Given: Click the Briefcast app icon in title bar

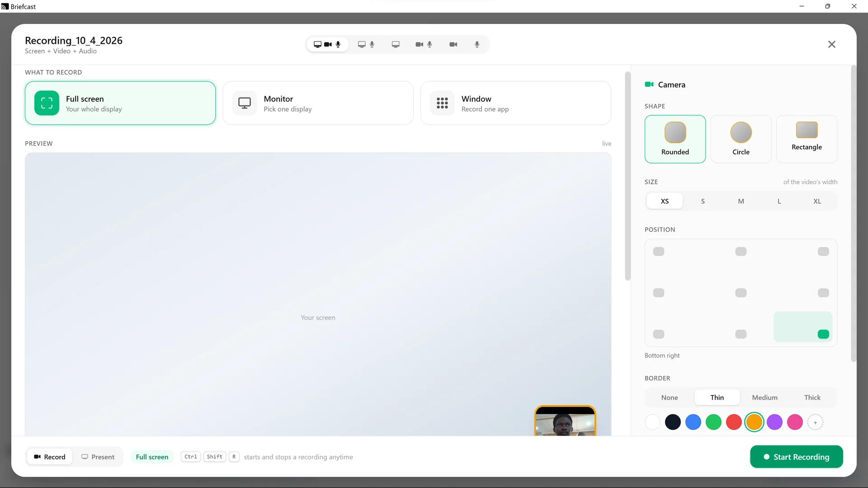Looking at the screenshot, I should coord(5,6).
